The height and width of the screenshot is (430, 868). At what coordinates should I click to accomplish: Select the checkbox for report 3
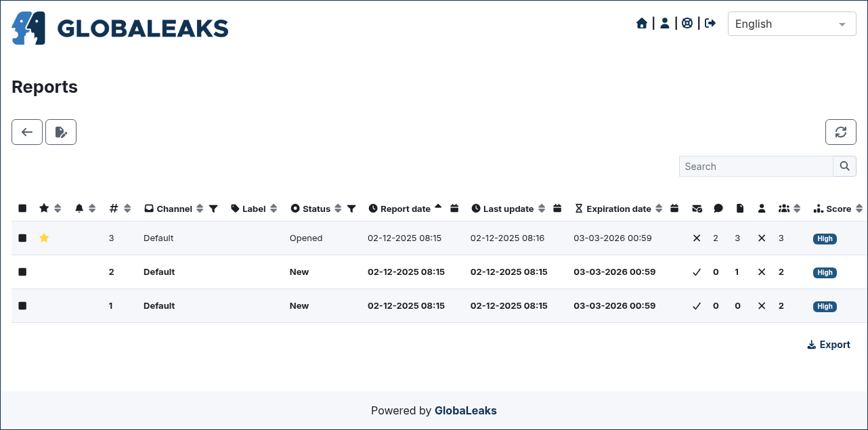22,238
